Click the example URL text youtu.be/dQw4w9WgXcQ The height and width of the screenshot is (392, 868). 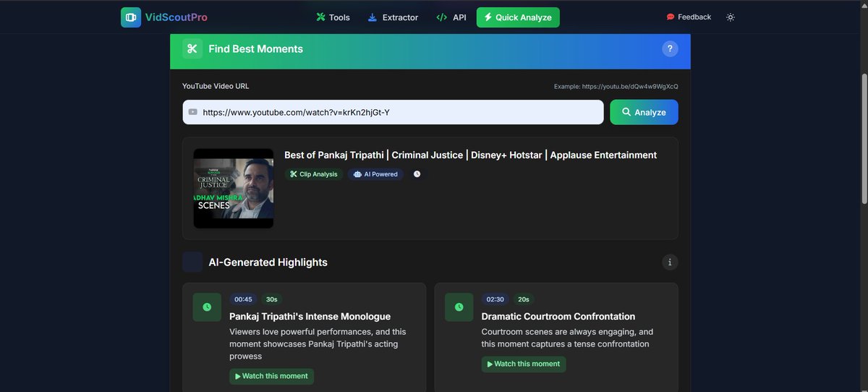tap(630, 87)
